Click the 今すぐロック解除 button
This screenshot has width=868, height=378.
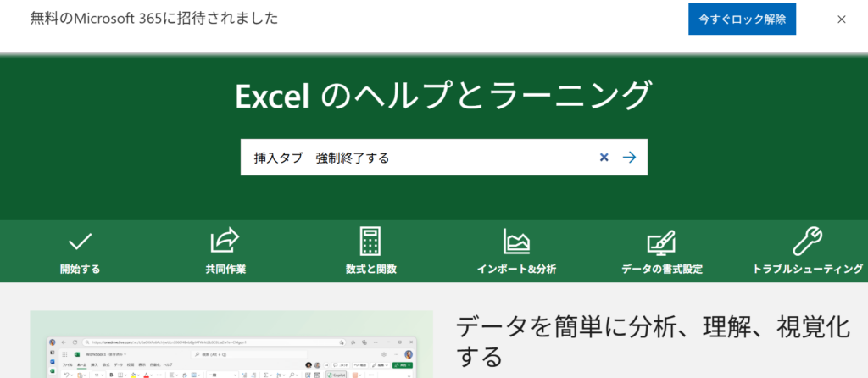[742, 19]
